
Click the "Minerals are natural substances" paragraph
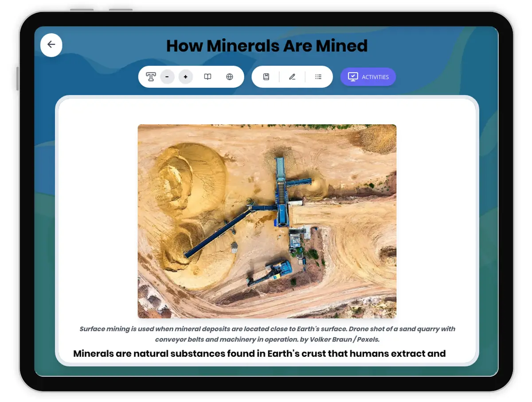[259, 354]
